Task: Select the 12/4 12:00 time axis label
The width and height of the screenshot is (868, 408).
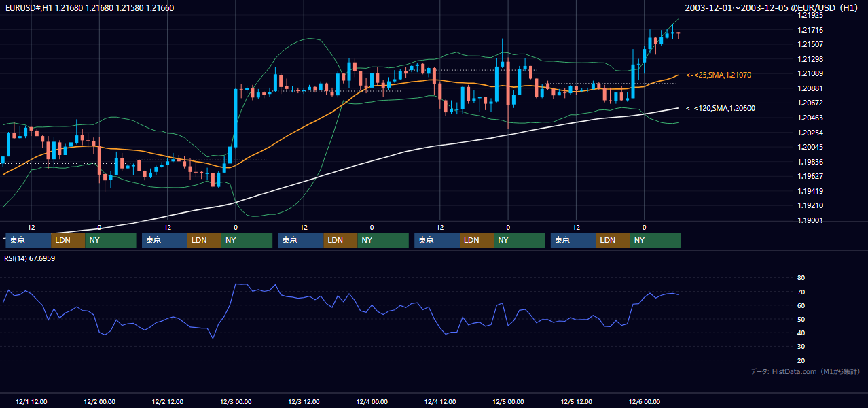Action: [440, 402]
